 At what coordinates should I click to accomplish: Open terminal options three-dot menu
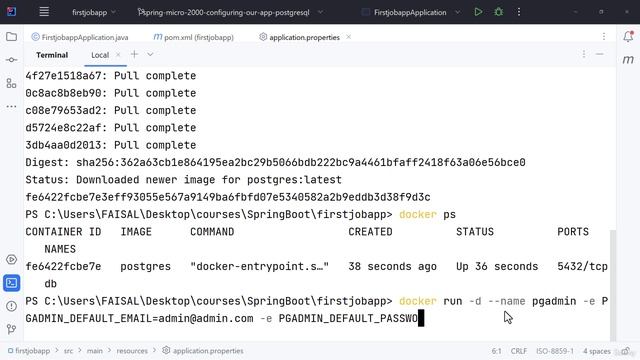(584, 54)
